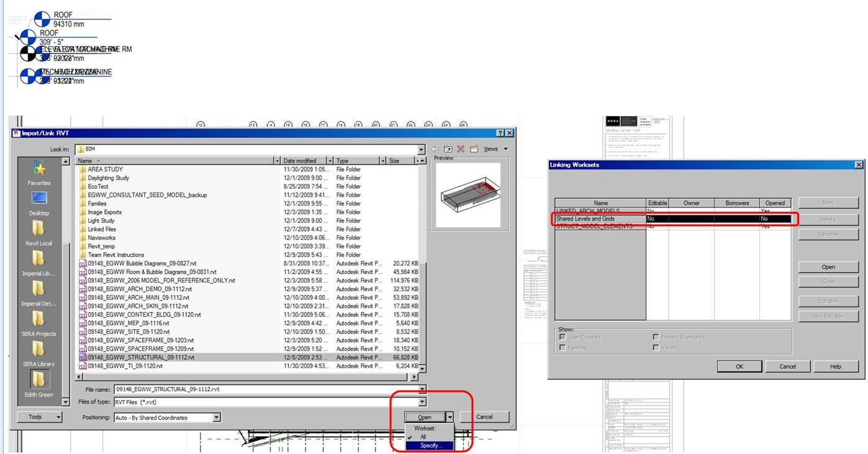Click the 09148_EGWW_MEP_09-1116.rvt file icon
Viewport: 868px width, 454px height.
(x=83, y=323)
